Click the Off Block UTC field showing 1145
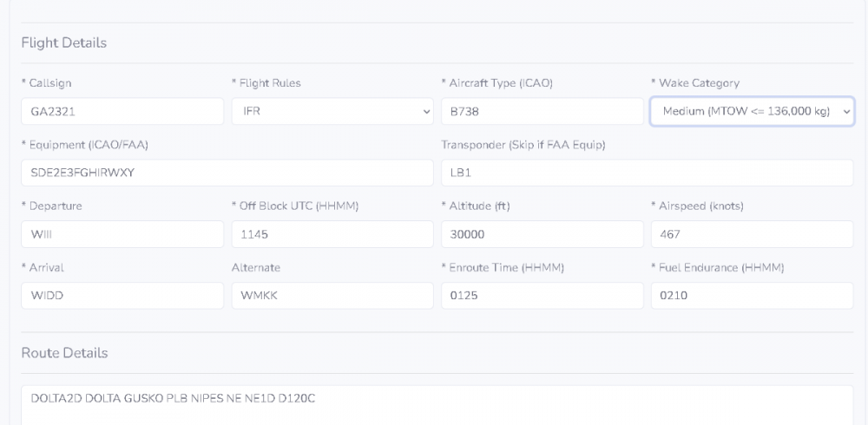 click(332, 234)
